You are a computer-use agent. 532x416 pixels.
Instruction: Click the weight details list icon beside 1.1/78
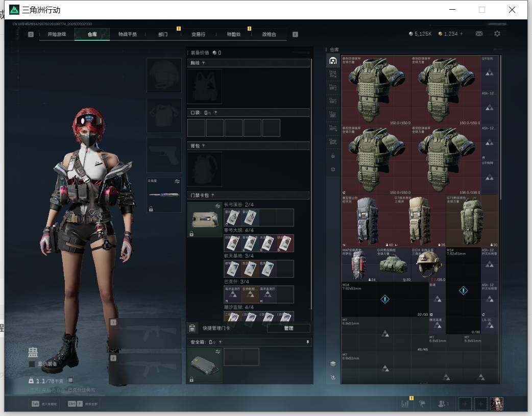(x=70, y=380)
